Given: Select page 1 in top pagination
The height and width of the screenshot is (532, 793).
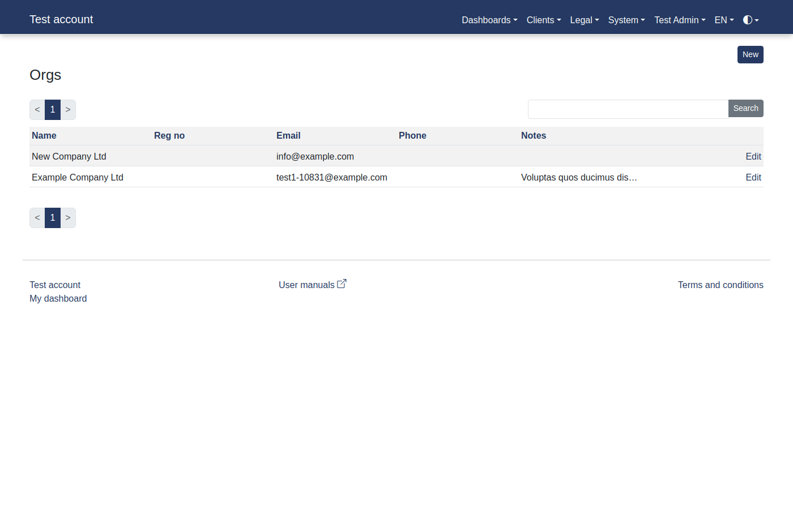Looking at the screenshot, I should coord(53,110).
